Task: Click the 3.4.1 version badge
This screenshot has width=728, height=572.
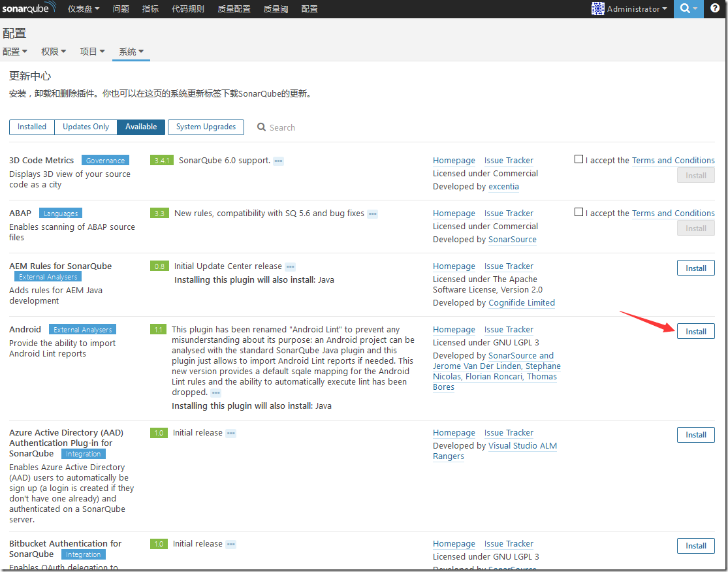Action: pyautogui.click(x=161, y=161)
